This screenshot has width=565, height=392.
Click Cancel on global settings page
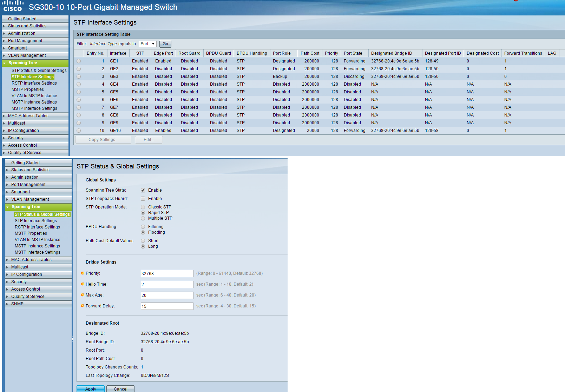[x=120, y=389]
